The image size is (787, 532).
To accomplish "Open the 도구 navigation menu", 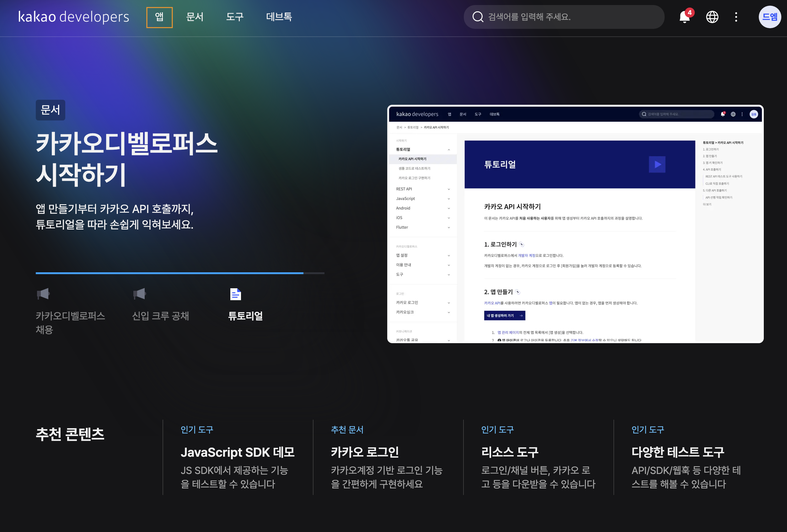I will 235,17.
